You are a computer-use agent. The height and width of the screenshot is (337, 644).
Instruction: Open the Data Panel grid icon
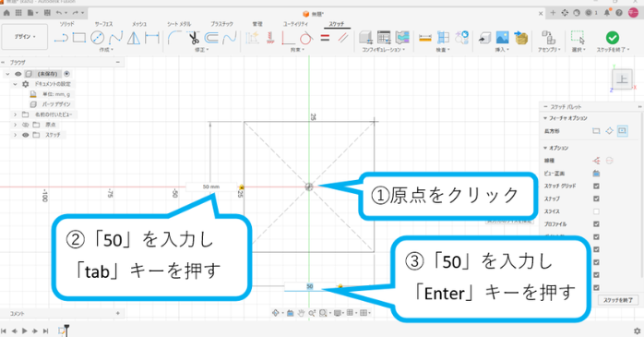coord(18,13)
